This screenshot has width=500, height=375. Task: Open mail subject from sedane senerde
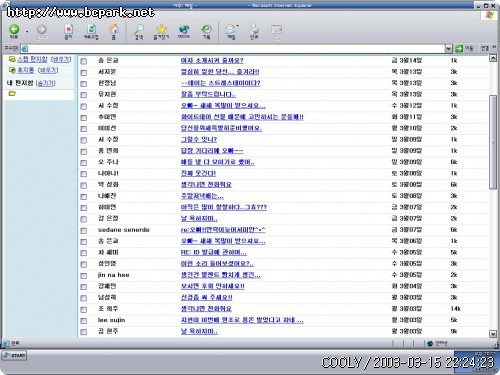click(223, 230)
